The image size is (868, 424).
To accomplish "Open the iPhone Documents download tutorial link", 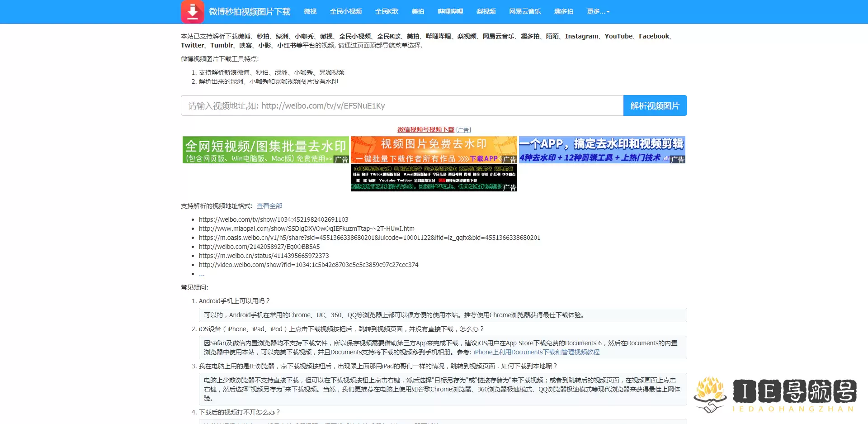I will [x=536, y=352].
